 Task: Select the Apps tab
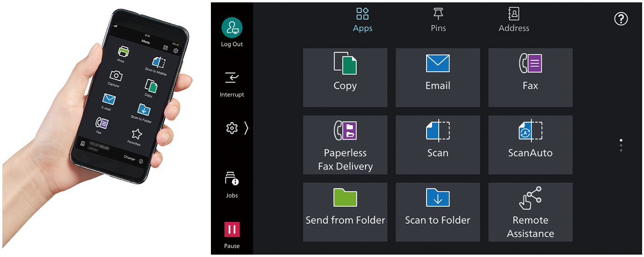pyautogui.click(x=362, y=20)
